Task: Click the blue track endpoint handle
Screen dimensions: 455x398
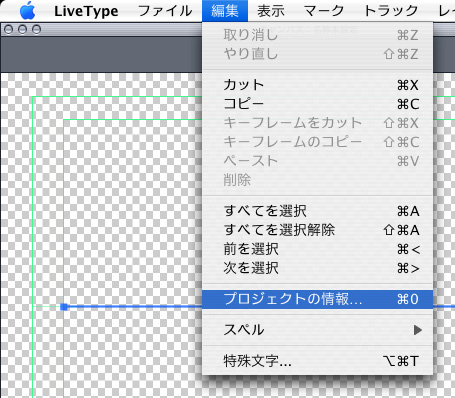Action: [64, 307]
